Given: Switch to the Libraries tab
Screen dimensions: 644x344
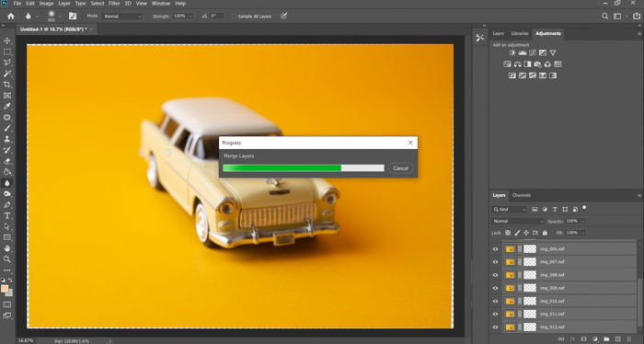Looking at the screenshot, I should pos(520,34).
